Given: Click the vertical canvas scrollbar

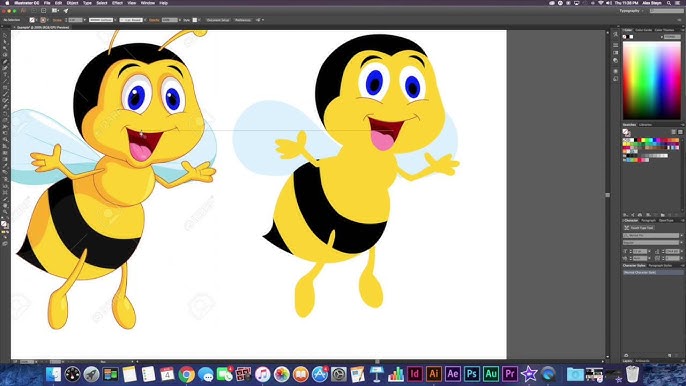Looking at the screenshot, I should click(607, 195).
